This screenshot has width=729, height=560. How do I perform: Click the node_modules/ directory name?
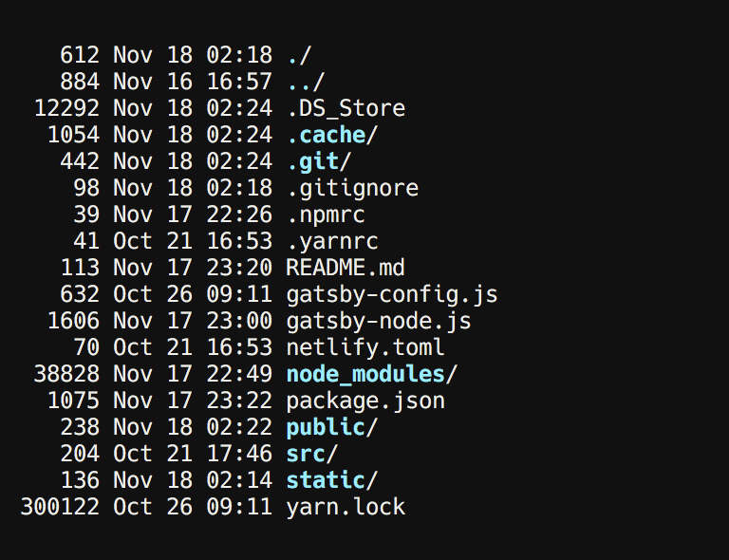372,375
